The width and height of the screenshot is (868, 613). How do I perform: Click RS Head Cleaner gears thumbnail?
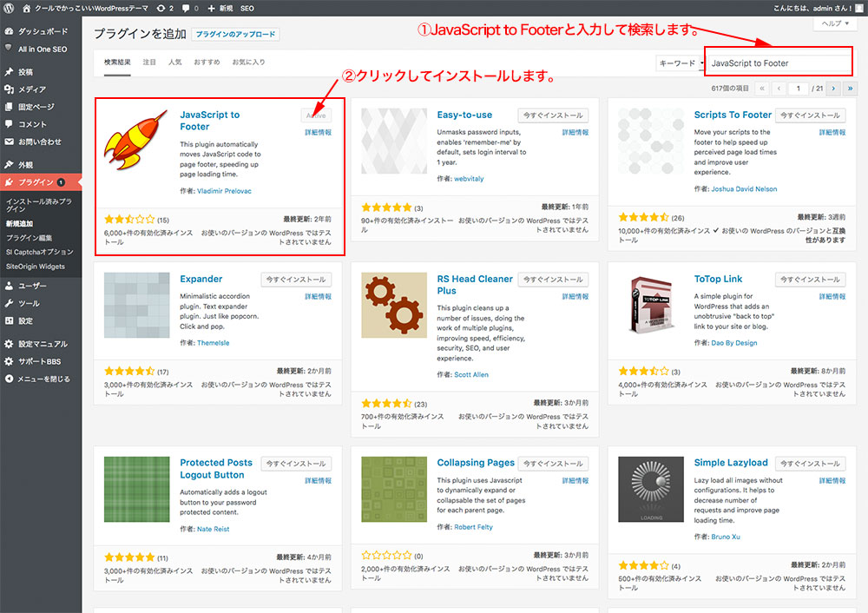point(394,305)
